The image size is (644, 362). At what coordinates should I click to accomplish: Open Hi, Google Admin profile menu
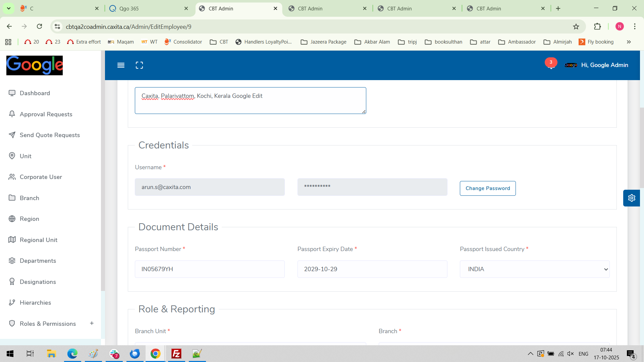[604, 65]
